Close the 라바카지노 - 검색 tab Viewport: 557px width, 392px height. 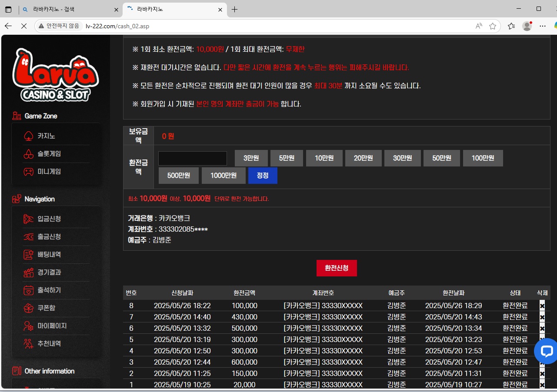pos(116,10)
